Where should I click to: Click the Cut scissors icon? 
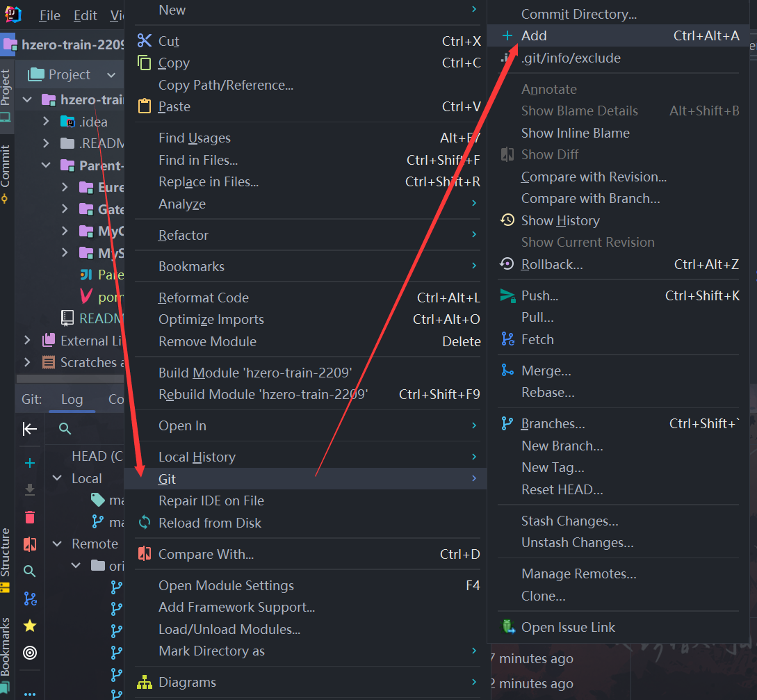click(145, 41)
